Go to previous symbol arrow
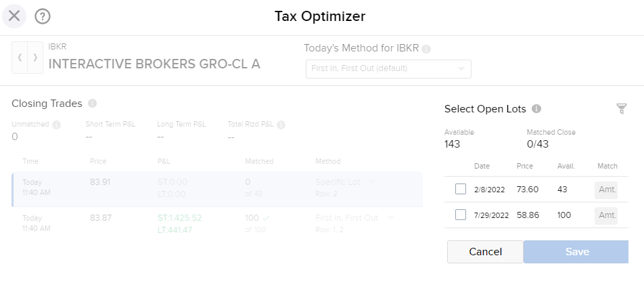This screenshot has height=283, width=644. pyautogui.click(x=20, y=58)
